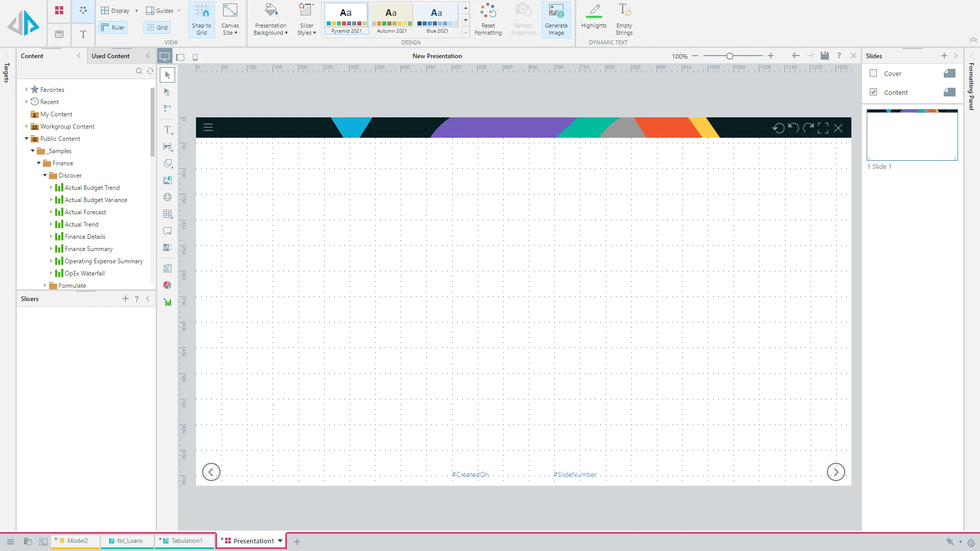The image size is (980, 551).
Task: Enable the Cover slide checkbox
Action: coord(873,73)
